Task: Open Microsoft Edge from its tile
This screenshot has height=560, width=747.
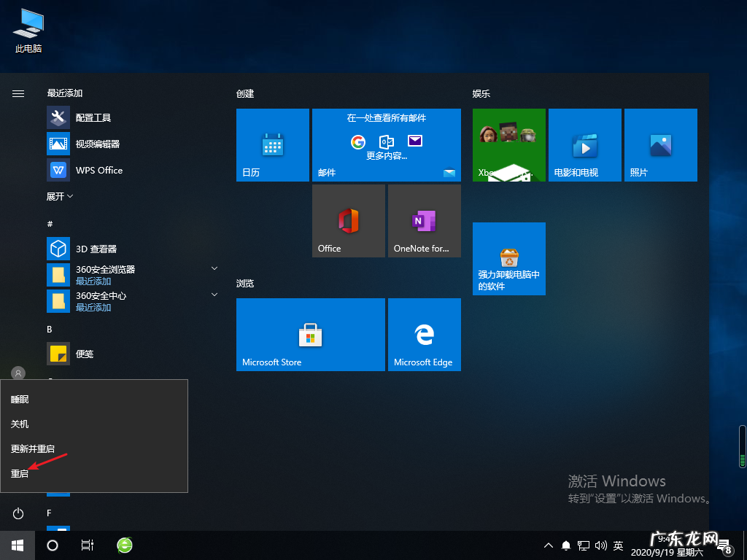Action: point(424,334)
